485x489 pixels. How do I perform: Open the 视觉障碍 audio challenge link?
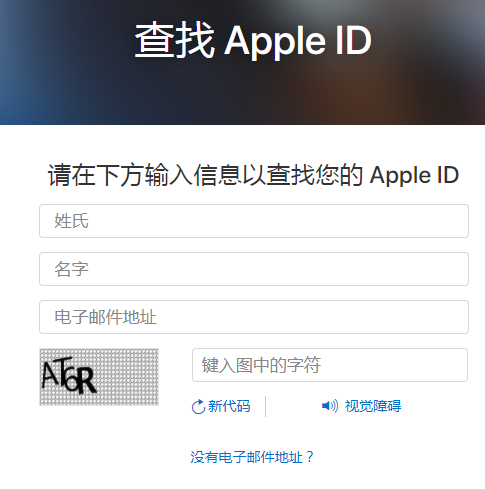373,406
